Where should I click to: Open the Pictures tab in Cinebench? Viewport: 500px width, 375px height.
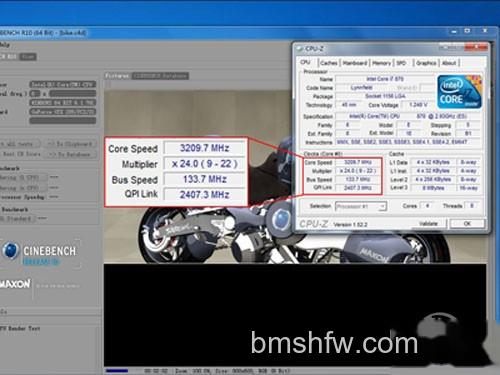pyautogui.click(x=117, y=76)
